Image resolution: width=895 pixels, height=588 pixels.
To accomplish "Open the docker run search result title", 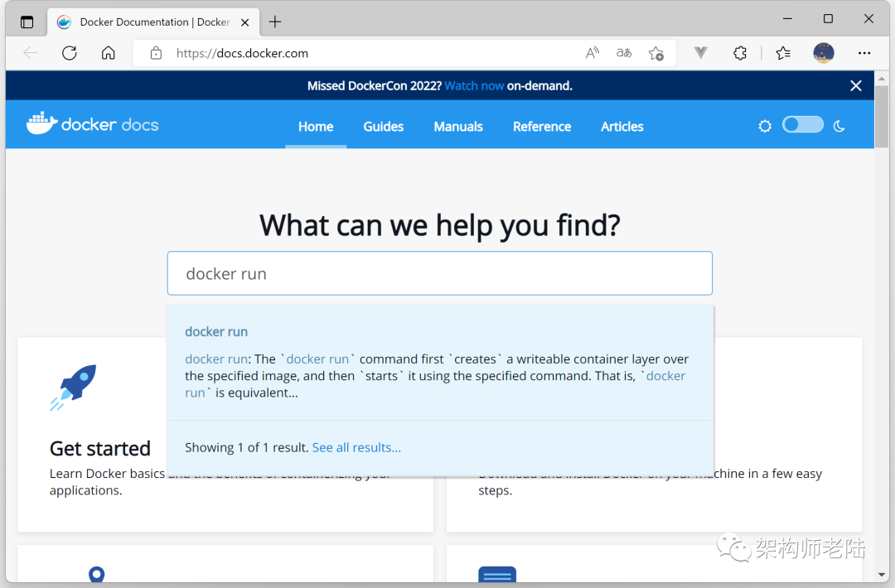I will (216, 332).
